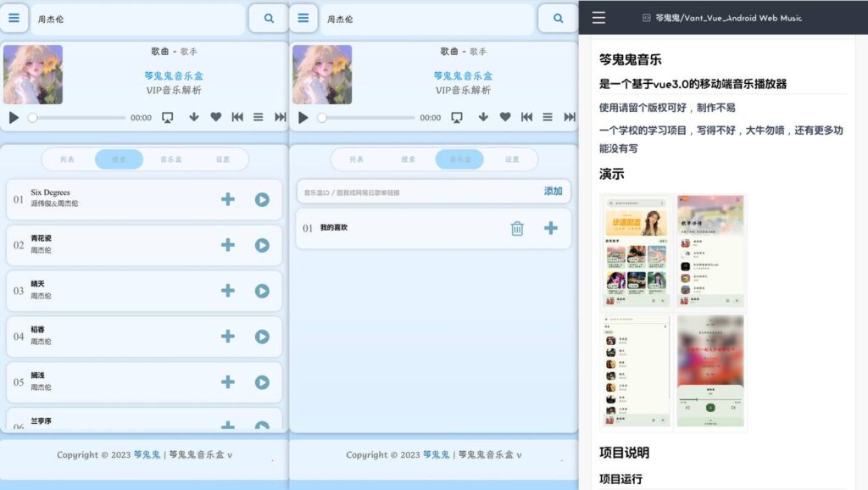Toggle the heart favorite icon for current song
This screenshot has height=490, width=868.
217,117
